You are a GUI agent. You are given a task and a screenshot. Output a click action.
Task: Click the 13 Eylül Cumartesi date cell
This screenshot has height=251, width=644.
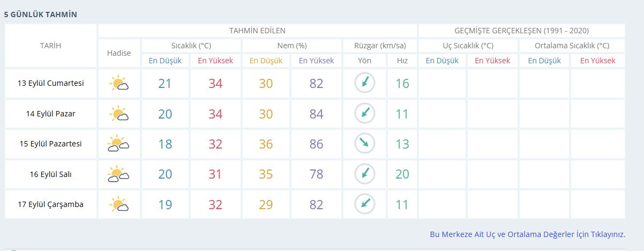[51, 84]
